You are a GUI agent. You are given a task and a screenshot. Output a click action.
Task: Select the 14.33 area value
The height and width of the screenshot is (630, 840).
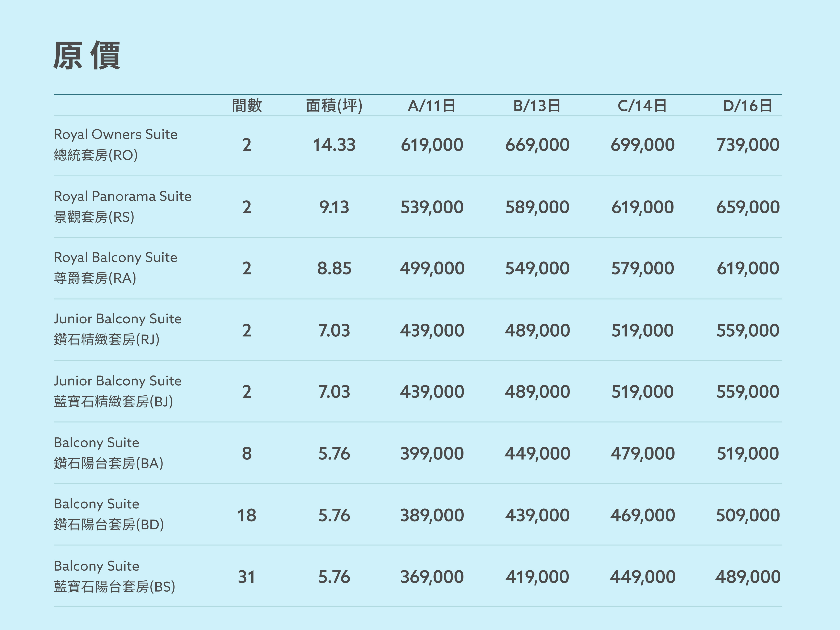(x=334, y=145)
